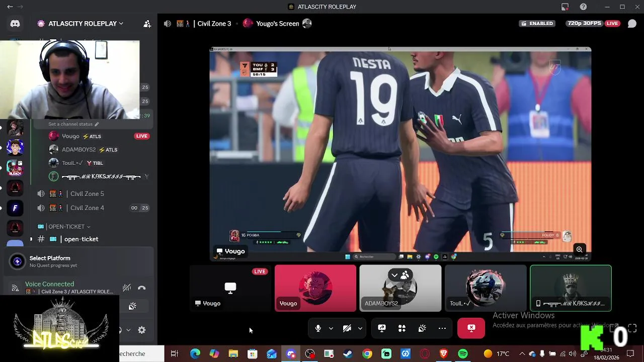The height and width of the screenshot is (362, 644).
Task: Open the Select Platform quest card
Action: click(x=78, y=261)
